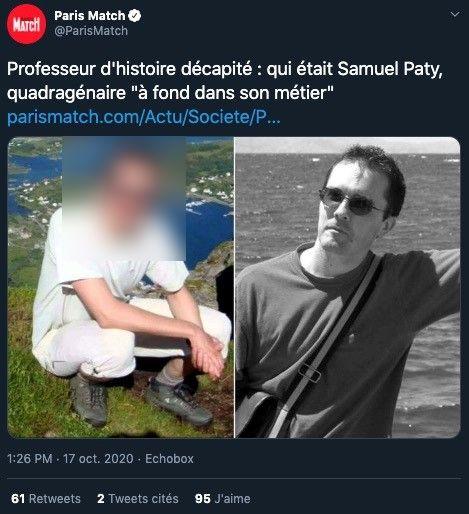View the black-and-white photo of man in sunglasses
The width and height of the screenshot is (469, 514).
pyautogui.click(x=348, y=287)
